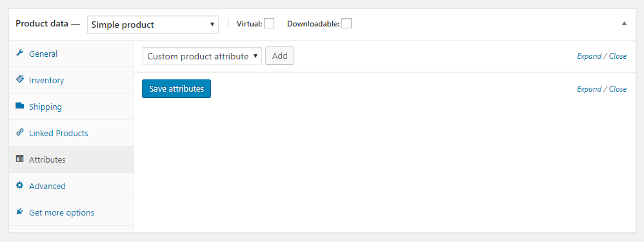Click the lower Close link near Save attributes
644x242 pixels.
click(x=618, y=89)
